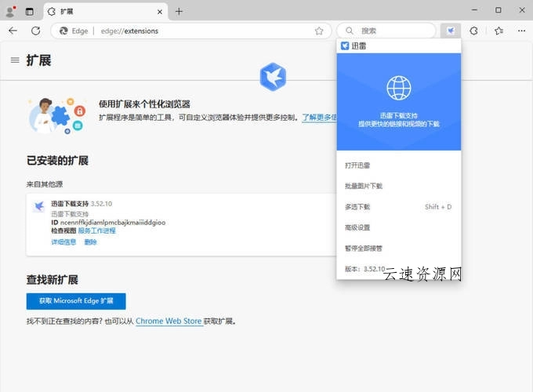Select the 扩展 browser tab
The height and width of the screenshot is (392, 533).
[x=105, y=12]
